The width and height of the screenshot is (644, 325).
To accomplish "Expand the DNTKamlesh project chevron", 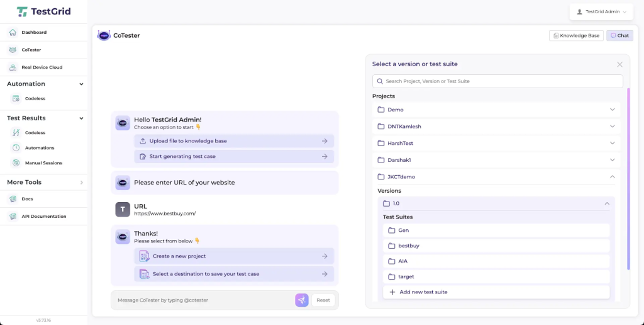I will (x=613, y=127).
